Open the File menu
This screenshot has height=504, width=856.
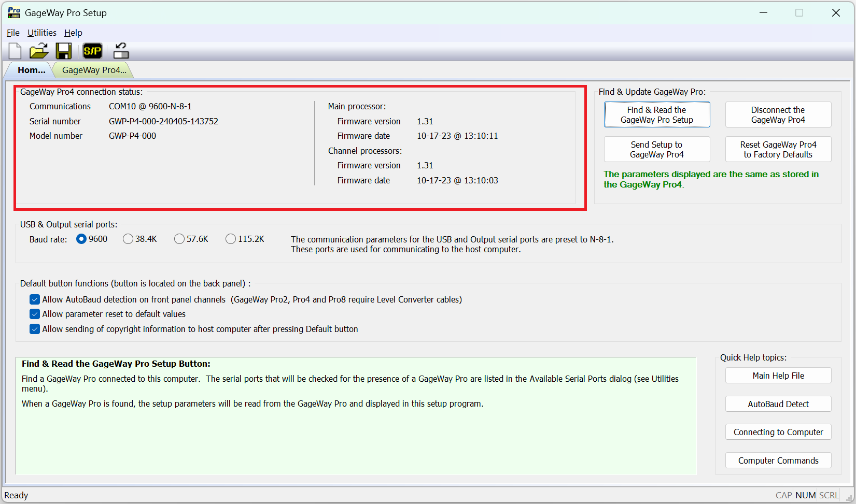(13, 33)
